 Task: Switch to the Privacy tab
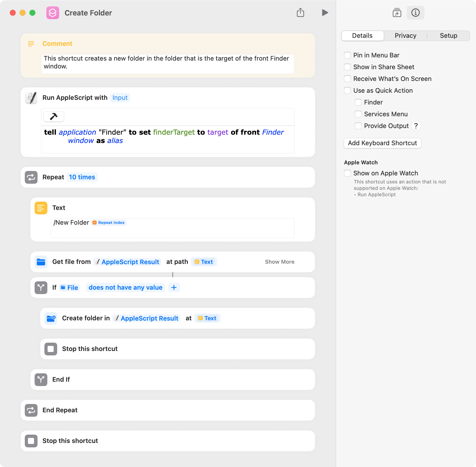(405, 36)
